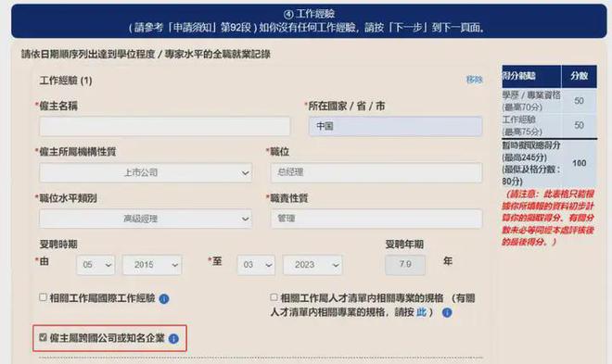Click the 學歷 / 專業資格 score row

tap(549, 101)
